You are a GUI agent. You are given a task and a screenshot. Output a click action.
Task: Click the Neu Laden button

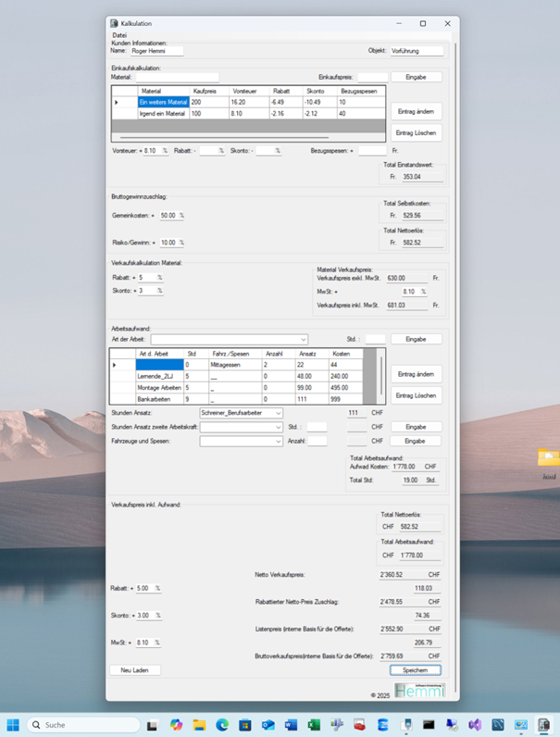[135, 670]
